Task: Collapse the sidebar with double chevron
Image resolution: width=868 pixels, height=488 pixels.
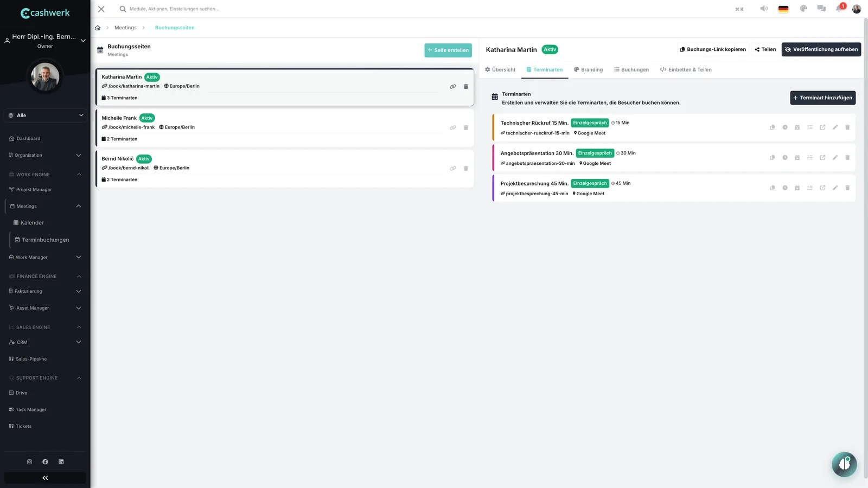Action: coord(45,478)
